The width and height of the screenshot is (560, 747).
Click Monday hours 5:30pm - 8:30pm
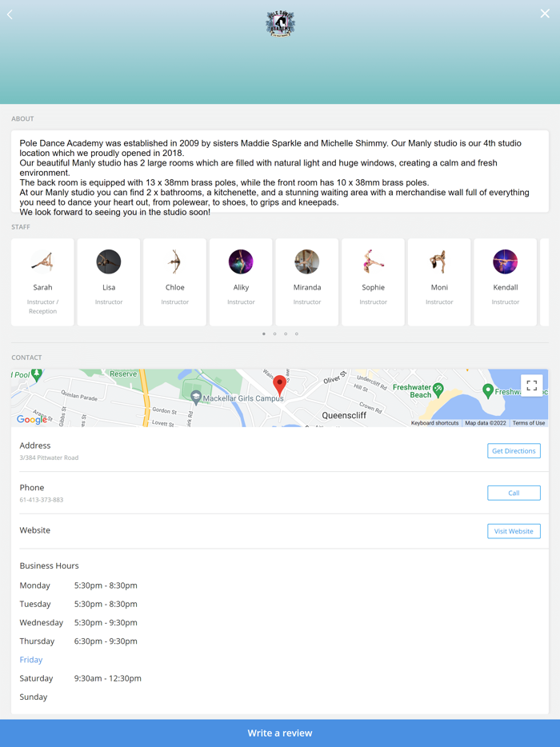(x=106, y=585)
